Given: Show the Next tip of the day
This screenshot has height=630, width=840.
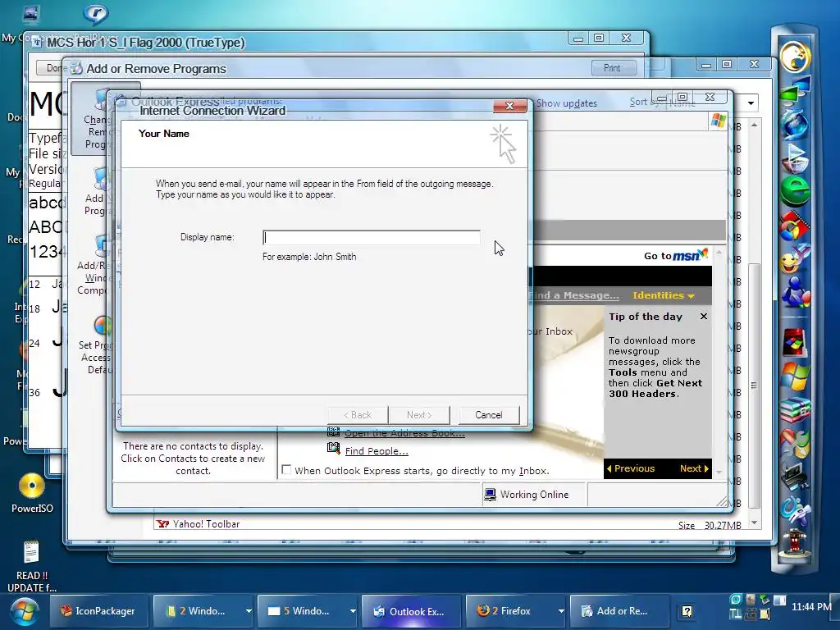Looking at the screenshot, I should [694, 468].
